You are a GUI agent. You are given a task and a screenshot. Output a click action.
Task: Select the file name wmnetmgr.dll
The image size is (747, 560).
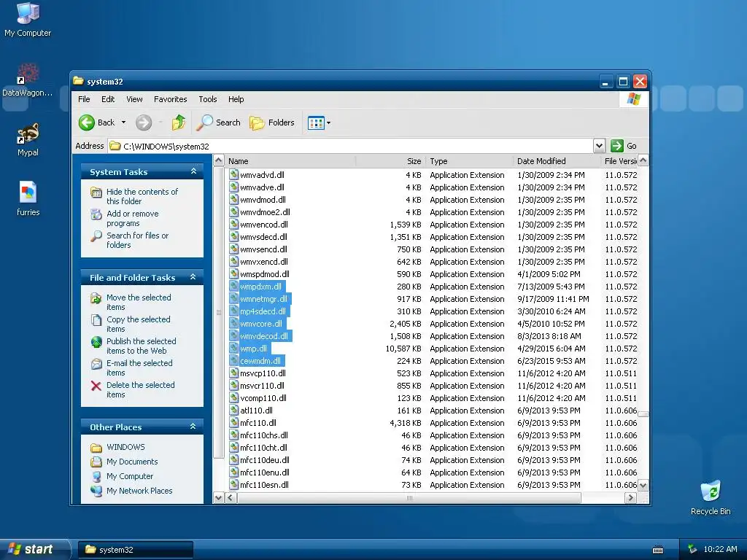click(x=264, y=299)
